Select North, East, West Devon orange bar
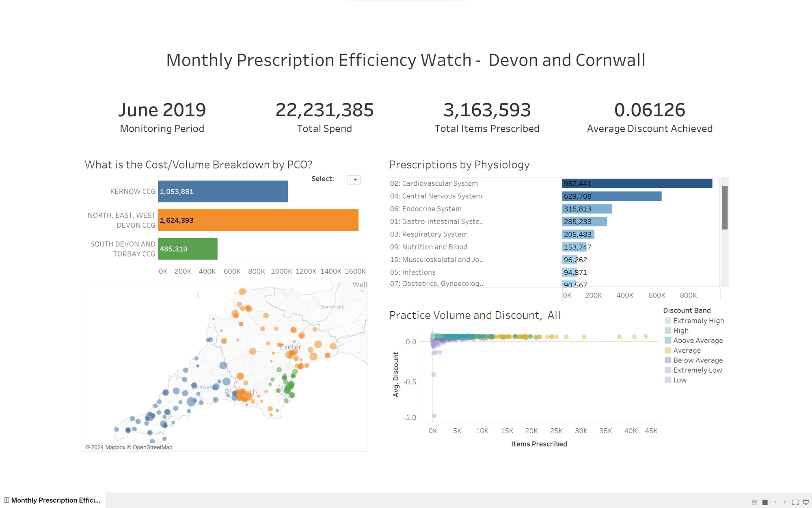The height and width of the screenshot is (508, 812). click(x=258, y=220)
